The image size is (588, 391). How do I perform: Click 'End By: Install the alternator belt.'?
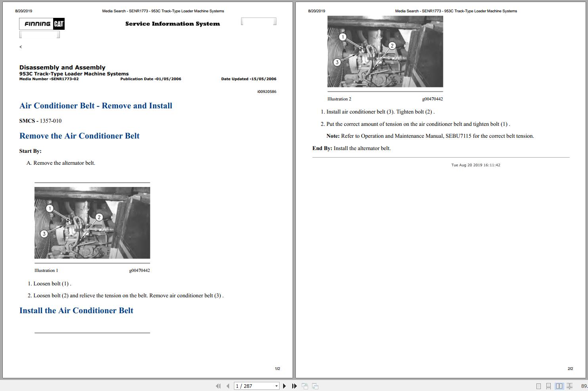click(352, 148)
